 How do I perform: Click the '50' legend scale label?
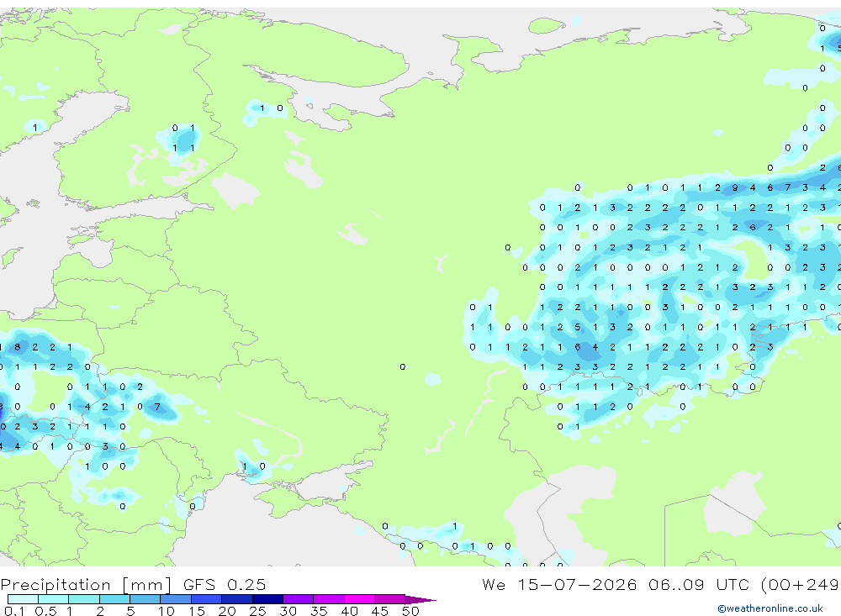click(410, 611)
